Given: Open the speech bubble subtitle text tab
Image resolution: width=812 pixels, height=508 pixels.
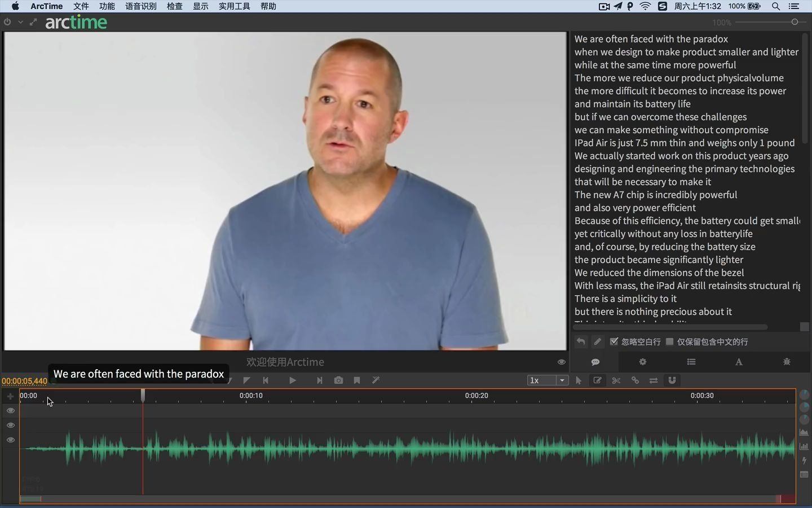Looking at the screenshot, I should tap(595, 362).
